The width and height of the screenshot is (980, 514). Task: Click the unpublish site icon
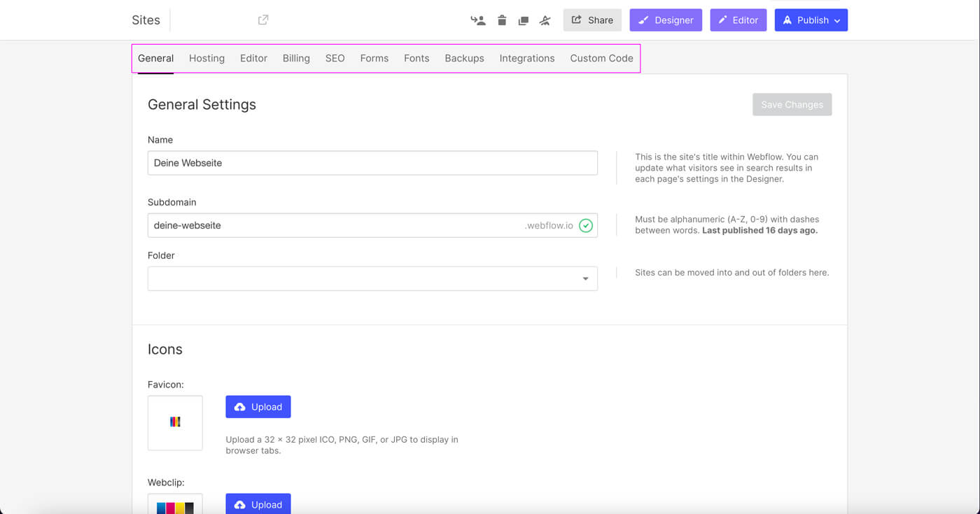tap(545, 20)
